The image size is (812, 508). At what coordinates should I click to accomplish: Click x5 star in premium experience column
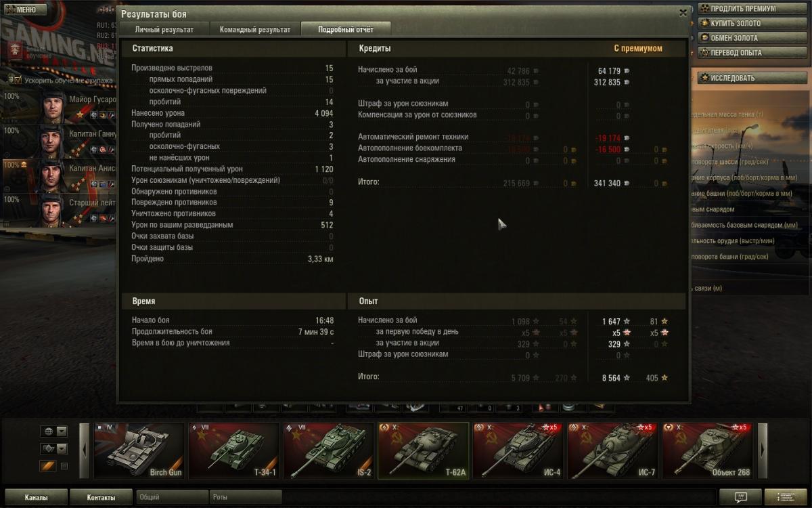[x=627, y=333]
